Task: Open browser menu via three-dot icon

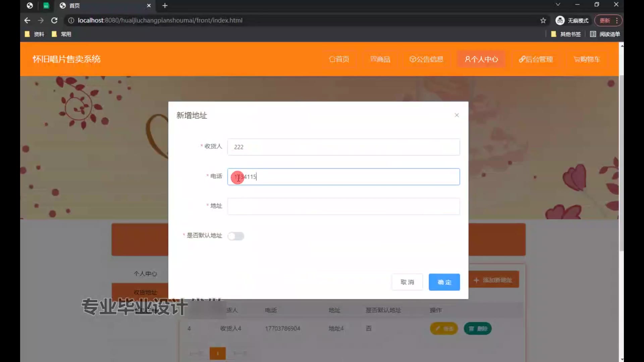Action: click(617, 20)
